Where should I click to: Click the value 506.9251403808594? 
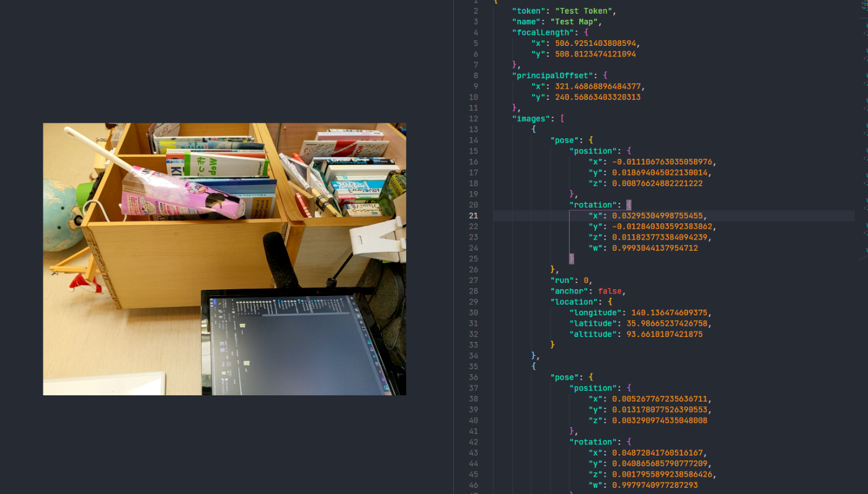pyautogui.click(x=597, y=43)
